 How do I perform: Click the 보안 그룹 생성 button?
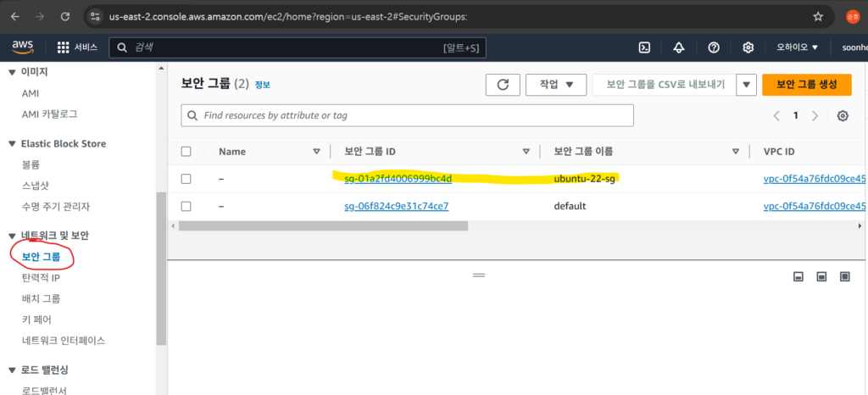click(807, 85)
